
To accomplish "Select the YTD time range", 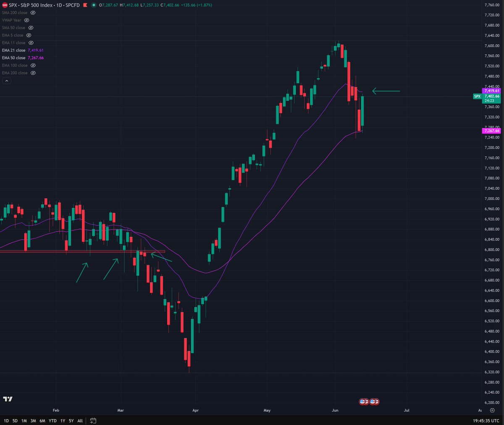I will point(52,420).
